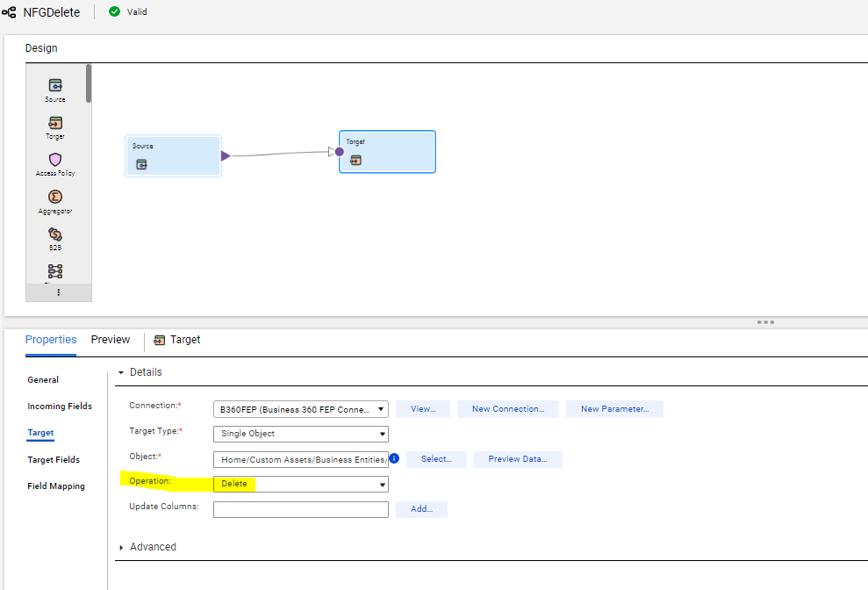
Task: Click the purple output arrow of Source
Action: click(226, 155)
